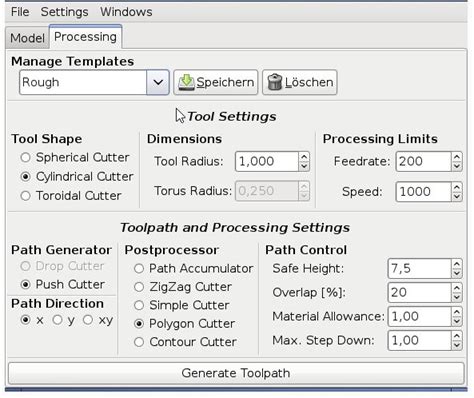Set path direction to xy

click(x=98, y=320)
